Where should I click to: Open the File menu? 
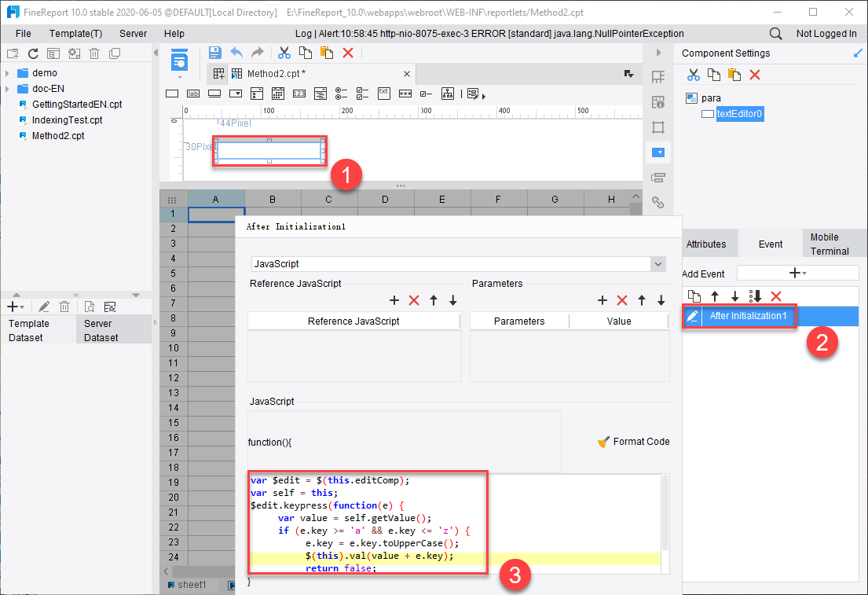tap(24, 34)
